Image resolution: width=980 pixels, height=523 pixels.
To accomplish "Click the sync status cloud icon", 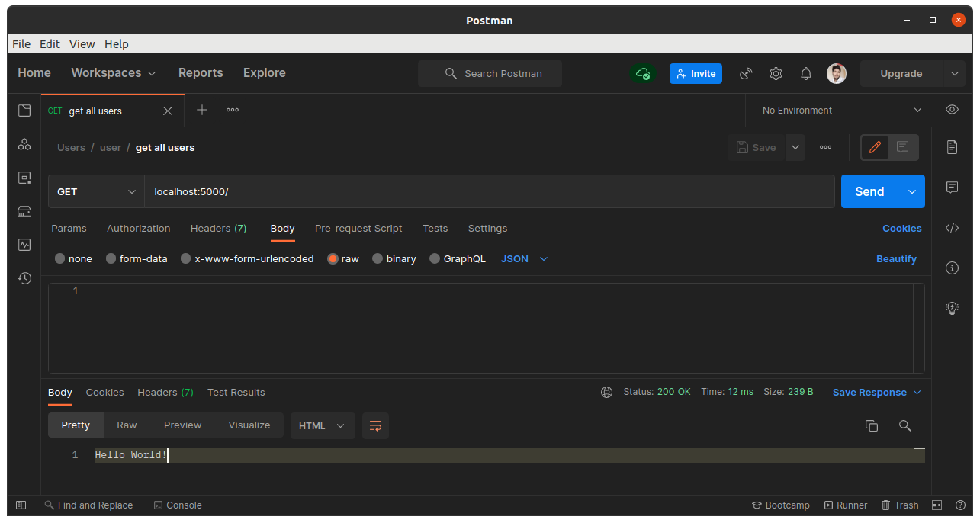I will [x=643, y=74].
